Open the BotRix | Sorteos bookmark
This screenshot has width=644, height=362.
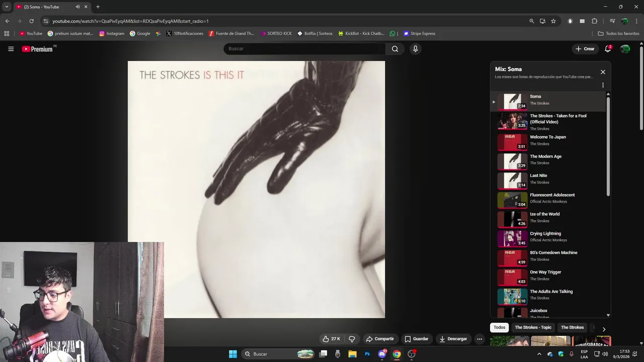(315, 34)
